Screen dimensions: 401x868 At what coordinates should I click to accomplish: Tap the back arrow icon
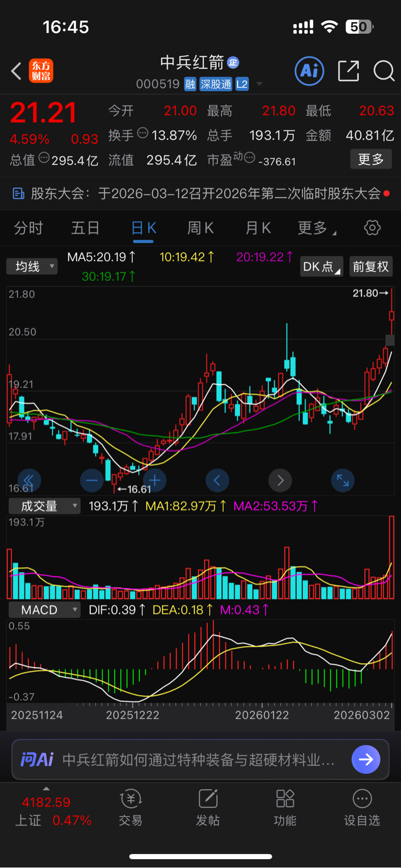[16, 71]
